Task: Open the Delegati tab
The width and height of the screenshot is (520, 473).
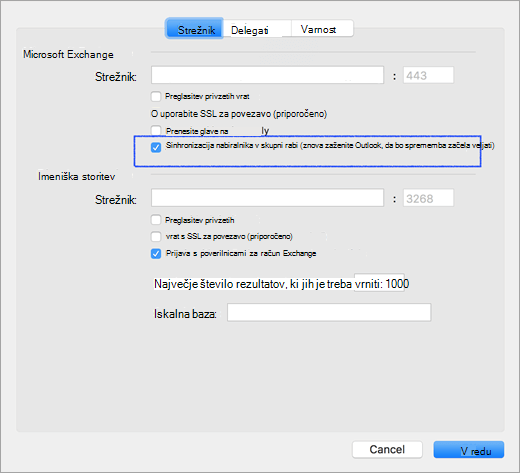Action: (x=257, y=29)
